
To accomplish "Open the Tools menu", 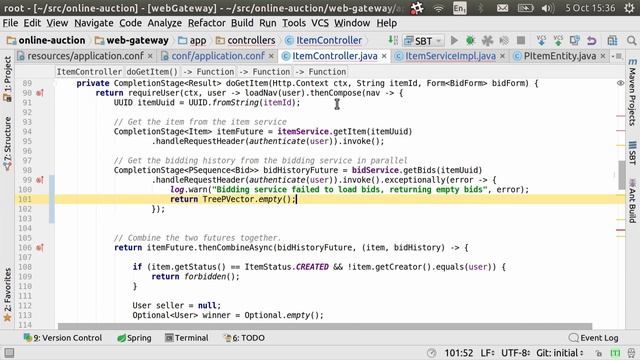I will pyautogui.click(x=294, y=23).
